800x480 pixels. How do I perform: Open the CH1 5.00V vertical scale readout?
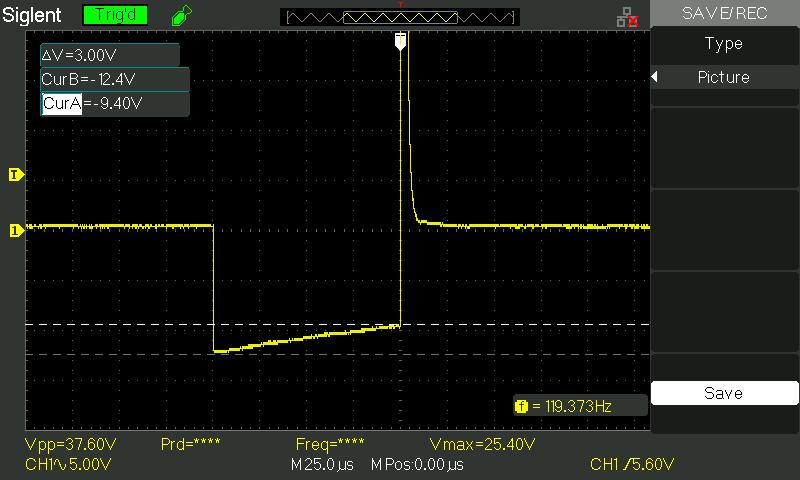(x=68, y=465)
